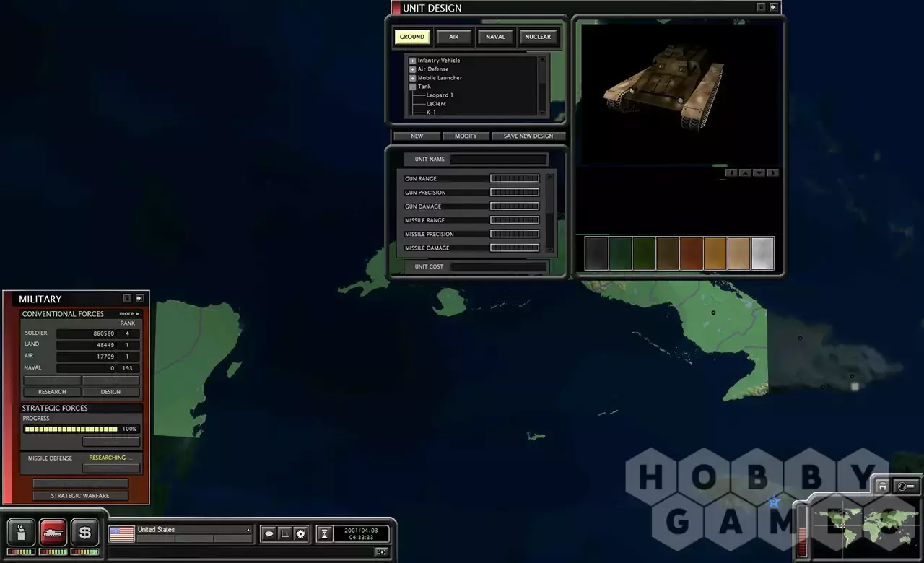Image resolution: width=924 pixels, height=563 pixels.
Task: Switch to the Air unit tab
Action: coord(453,37)
